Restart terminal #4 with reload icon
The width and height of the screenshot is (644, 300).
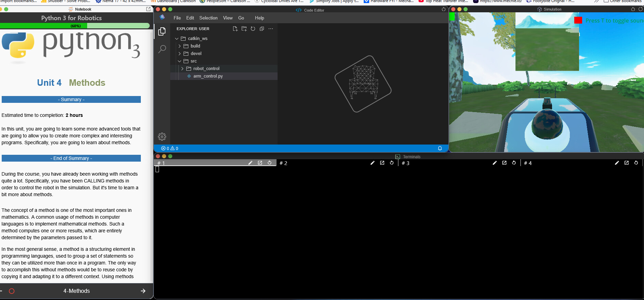click(x=636, y=163)
